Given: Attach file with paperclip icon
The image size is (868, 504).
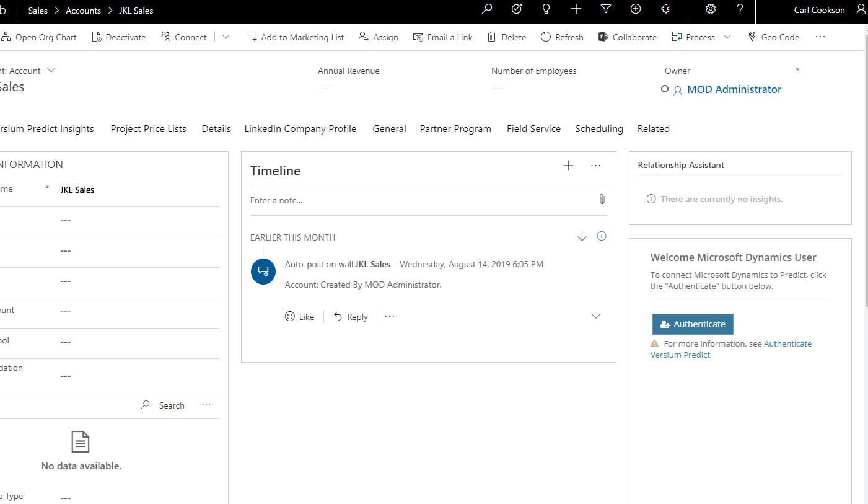Looking at the screenshot, I should pyautogui.click(x=602, y=199).
